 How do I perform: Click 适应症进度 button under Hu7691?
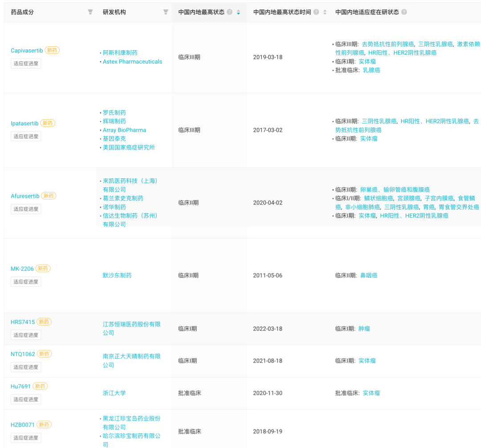click(x=26, y=399)
